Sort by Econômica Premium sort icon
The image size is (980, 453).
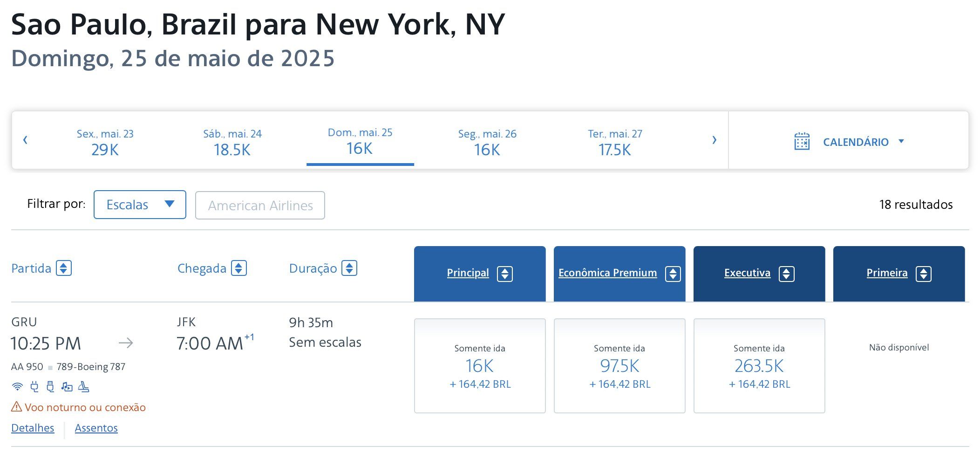point(673,274)
